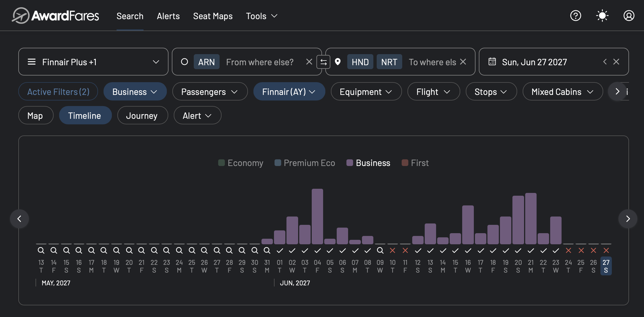644x317 pixels.
Task: Open the Alerts navigation tab
Action: pos(168,16)
